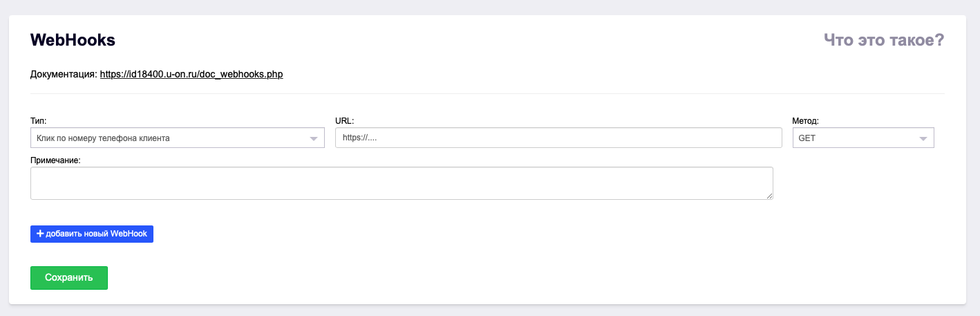The height and width of the screenshot is (316, 980).
Task: Click the horizontal divider below the documentation line
Action: click(x=487, y=93)
